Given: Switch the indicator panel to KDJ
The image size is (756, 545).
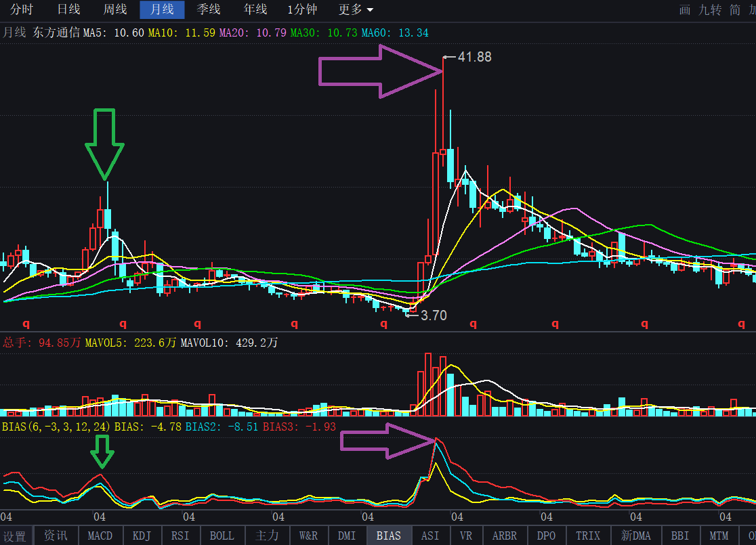Looking at the screenshot, I should click(x=142, y=536).
